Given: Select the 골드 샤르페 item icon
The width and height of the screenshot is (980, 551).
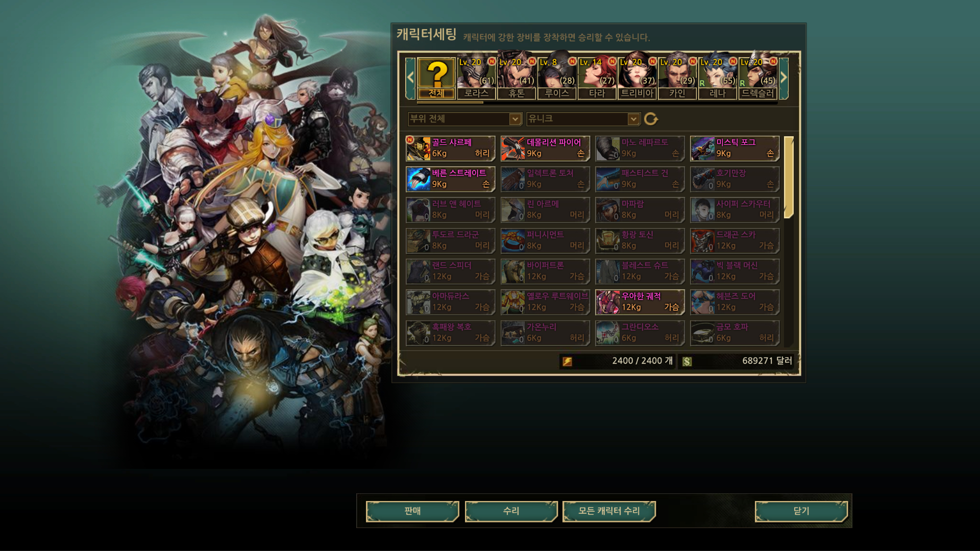Looking at the screenshot, I should tap(419, 148).
